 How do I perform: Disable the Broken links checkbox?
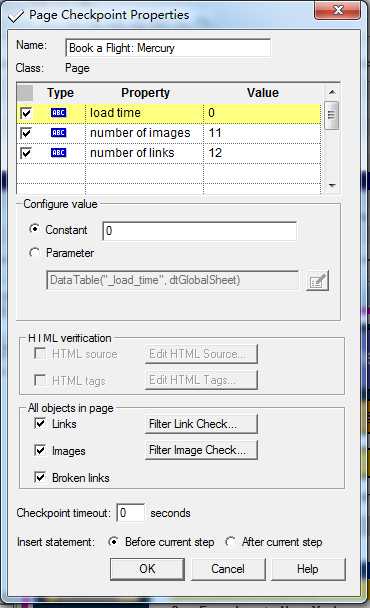(x=40, y=477)
